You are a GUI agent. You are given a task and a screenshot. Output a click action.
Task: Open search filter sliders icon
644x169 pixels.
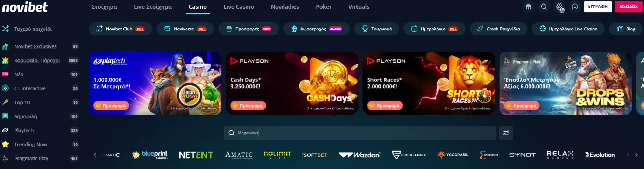click(506, 133)
